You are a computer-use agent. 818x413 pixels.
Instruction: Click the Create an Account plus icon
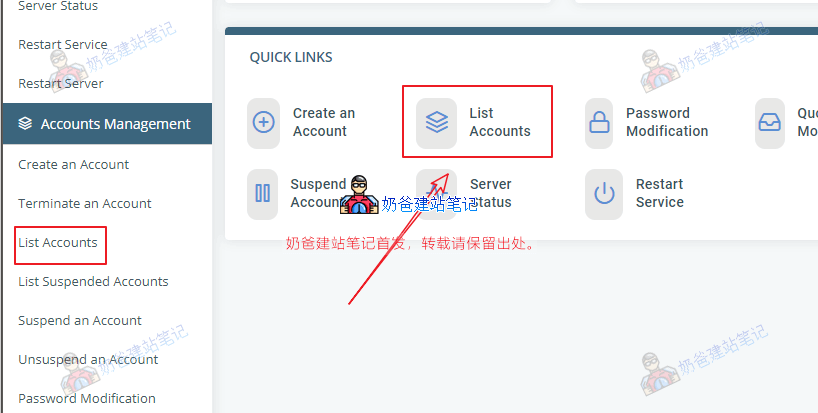click(x=263, y=123)
